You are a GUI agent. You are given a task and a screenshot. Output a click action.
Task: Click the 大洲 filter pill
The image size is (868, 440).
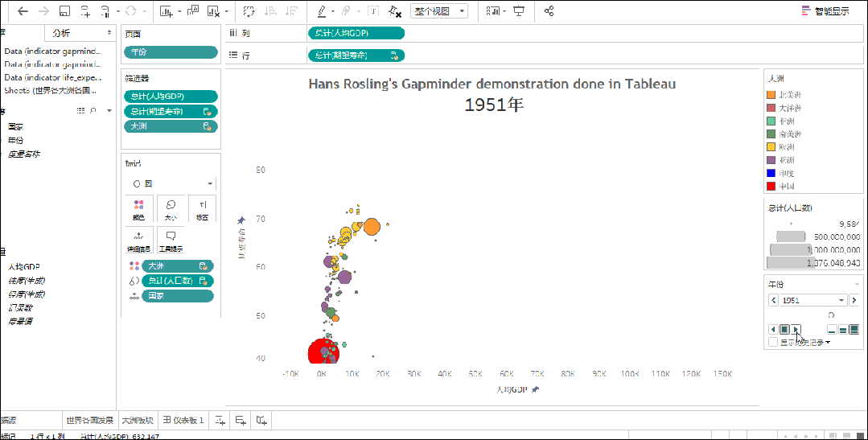point(171,126)
